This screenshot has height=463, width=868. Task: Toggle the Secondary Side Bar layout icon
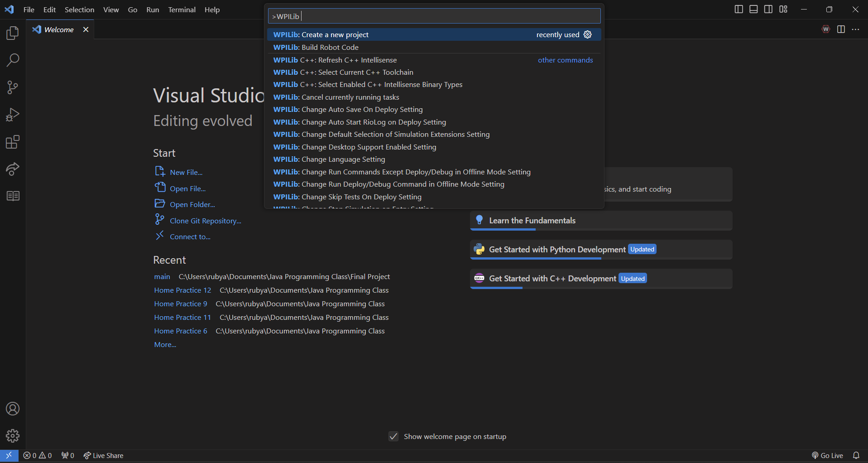tap(768, 10)
